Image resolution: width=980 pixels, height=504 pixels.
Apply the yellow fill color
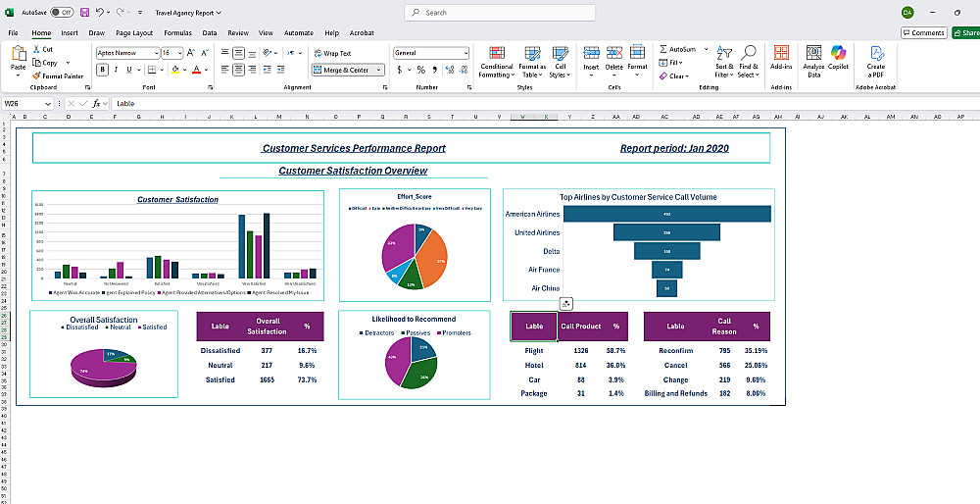pos(175,70)
